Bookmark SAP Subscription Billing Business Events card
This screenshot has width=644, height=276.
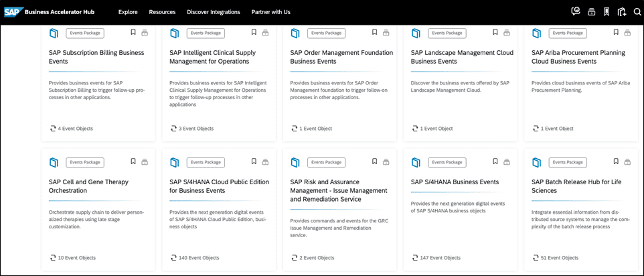133,32
